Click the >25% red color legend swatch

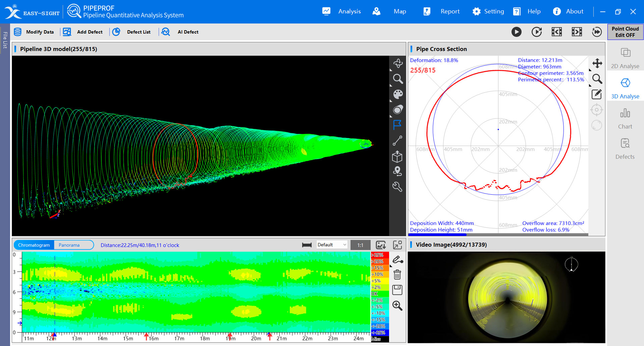coord(379,255)
